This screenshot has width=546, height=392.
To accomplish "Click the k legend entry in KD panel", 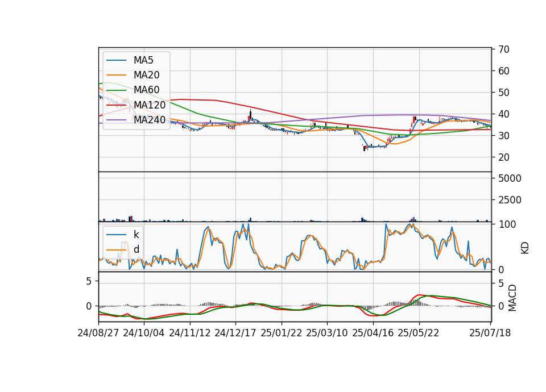I will point(136,235).
